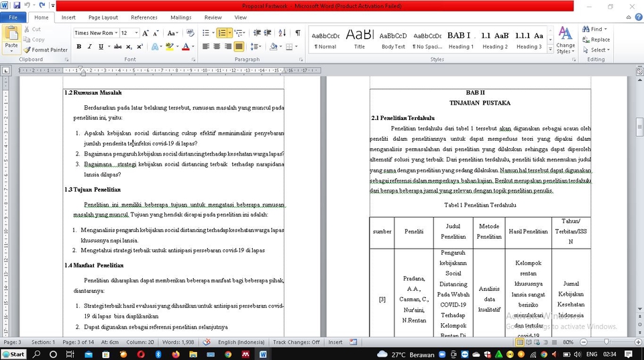Viewport: 644px width, 360px height.
Task: Click the Shrink Font icon
Action: [x=156, y=33]
